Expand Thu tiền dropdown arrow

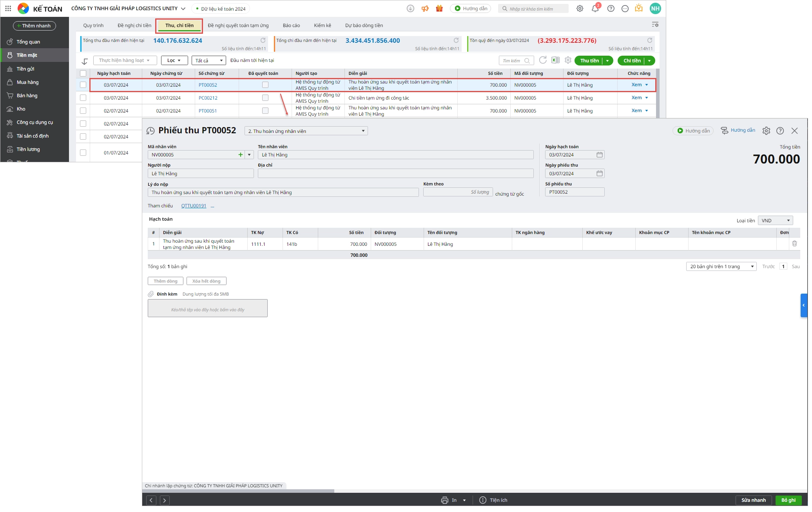[607, 61]
